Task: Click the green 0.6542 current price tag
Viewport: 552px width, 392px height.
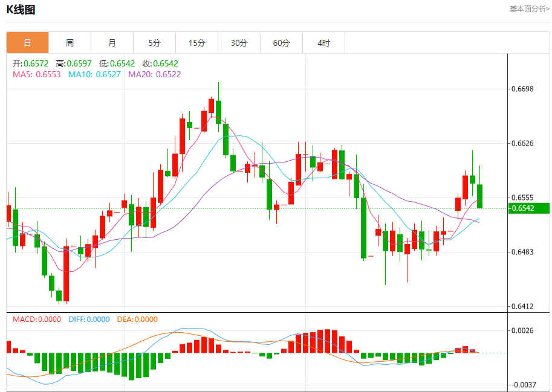Action: coord(528,208)
